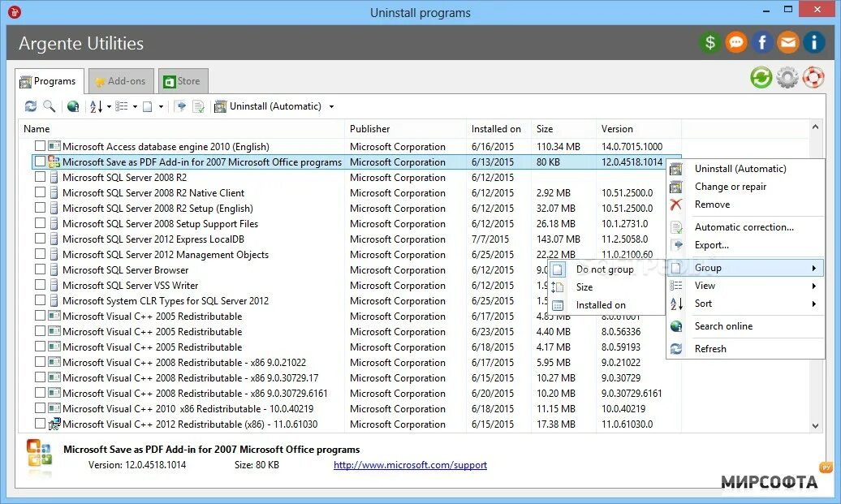Click the group page icon in toolbar
The image size is (841, 504).
[148, 106]
